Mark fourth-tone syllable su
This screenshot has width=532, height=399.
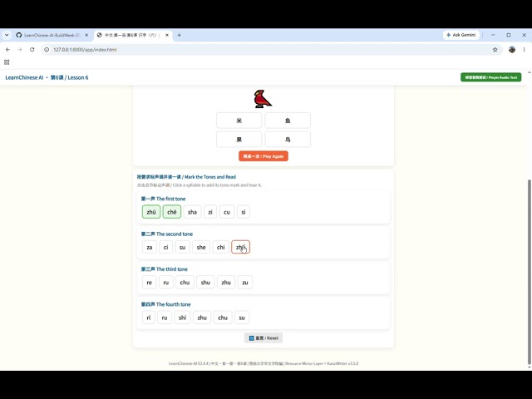(242, 318)
